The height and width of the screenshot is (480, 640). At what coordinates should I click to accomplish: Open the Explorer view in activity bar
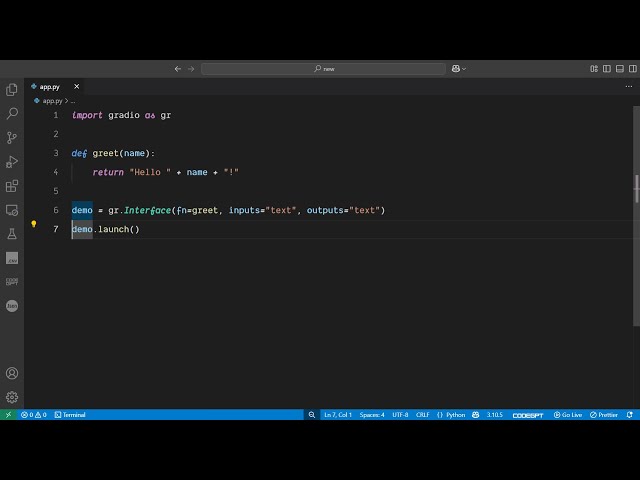12,89
